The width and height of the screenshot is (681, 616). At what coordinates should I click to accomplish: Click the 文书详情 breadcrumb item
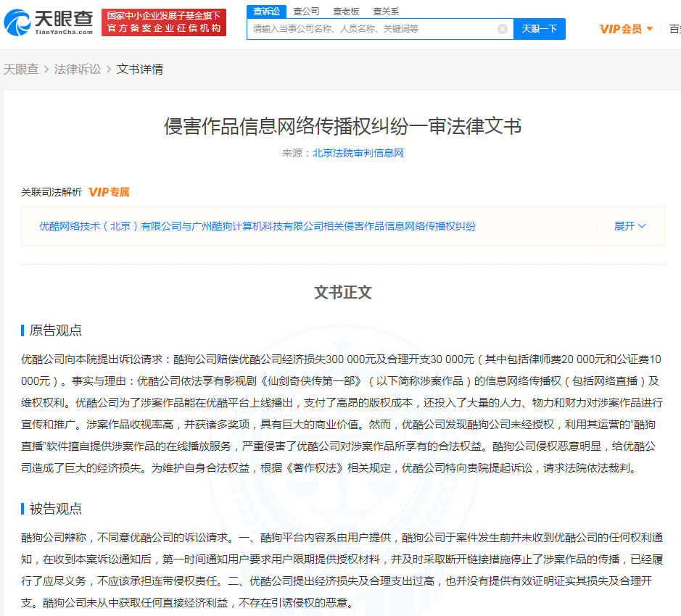(x=140, y=69)
